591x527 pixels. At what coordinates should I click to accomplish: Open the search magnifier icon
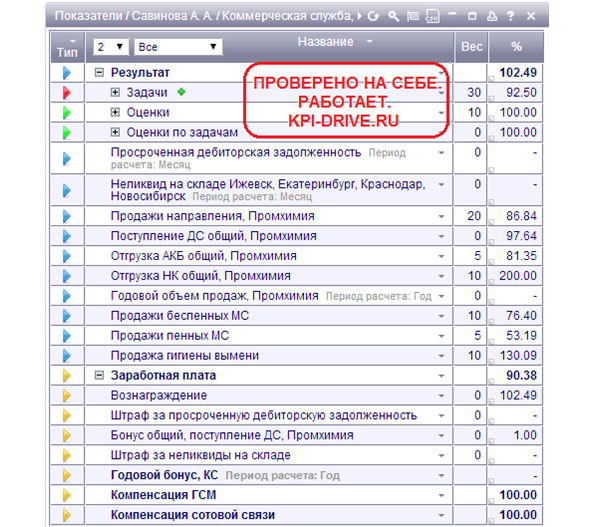coord(394,16)
